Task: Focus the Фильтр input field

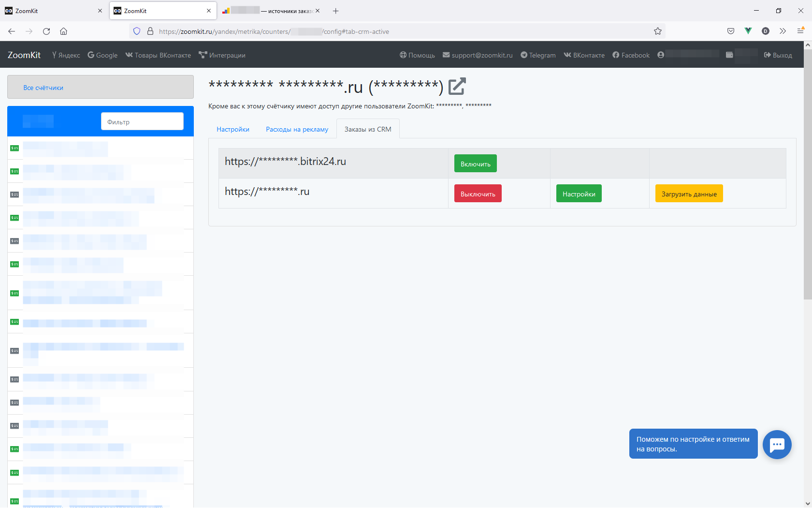Action: tap(142, 121)
